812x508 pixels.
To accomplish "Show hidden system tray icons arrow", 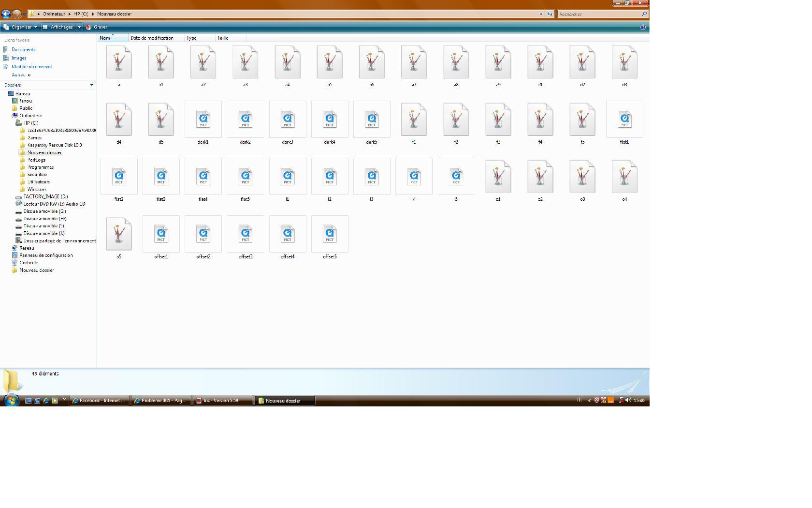I will 589,400.
